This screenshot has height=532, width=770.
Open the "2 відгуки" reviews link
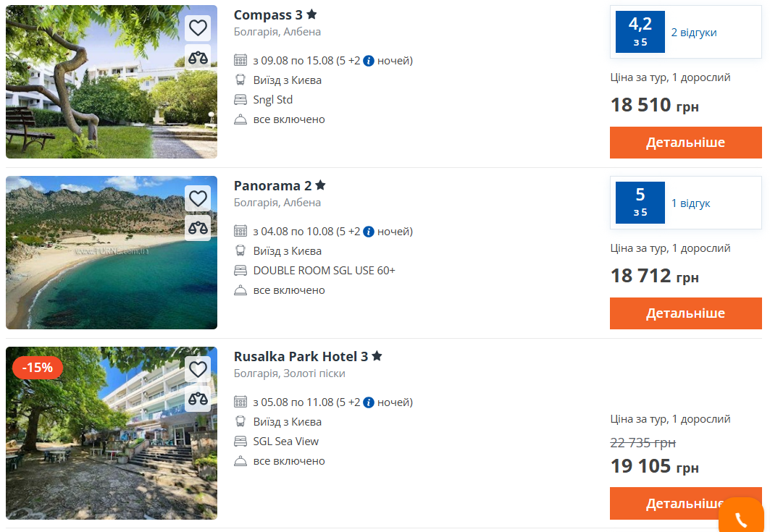coord(694,33)
